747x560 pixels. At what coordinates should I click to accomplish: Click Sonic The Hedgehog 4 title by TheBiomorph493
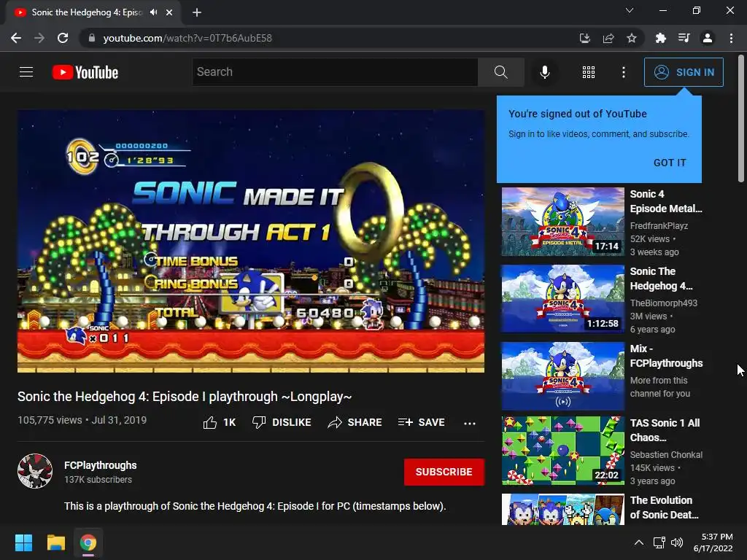click(661, 279)
